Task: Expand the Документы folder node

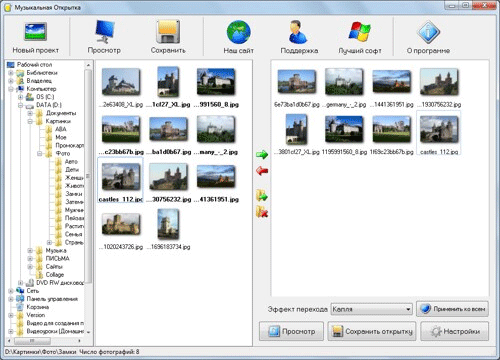Action: 30,113
